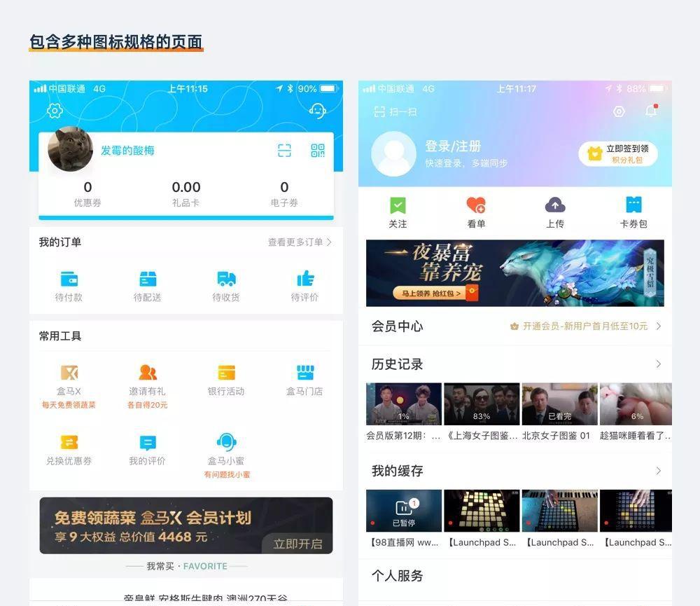Open the scan code icon beside username
This screenshot has height=606, width=700.
click(284, 151)
